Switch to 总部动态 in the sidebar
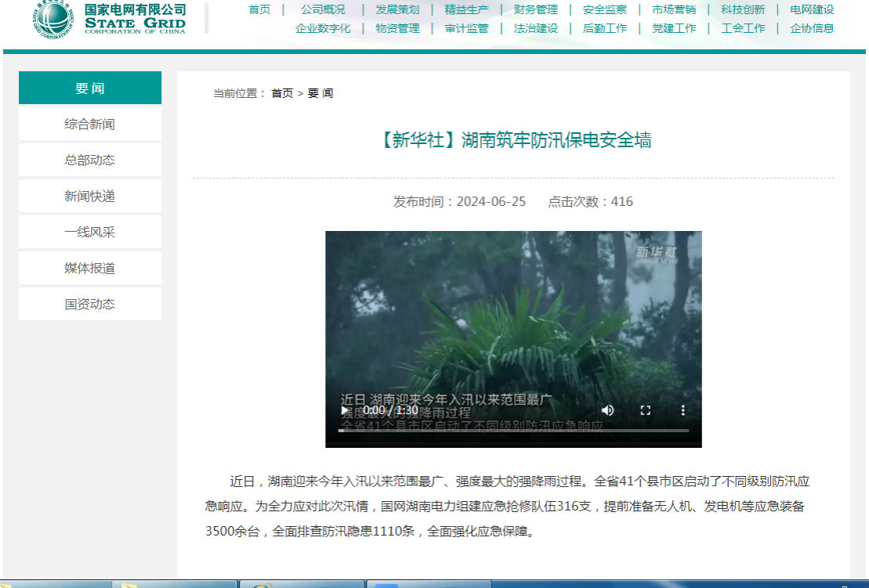869x588 pixels. pos(90,160)
